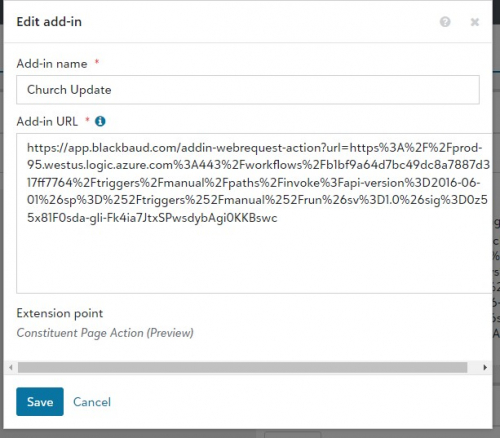Click the empty area below URL text
Image resolution: width=500 pixels, height=438 pixels.
pos(253,260)
